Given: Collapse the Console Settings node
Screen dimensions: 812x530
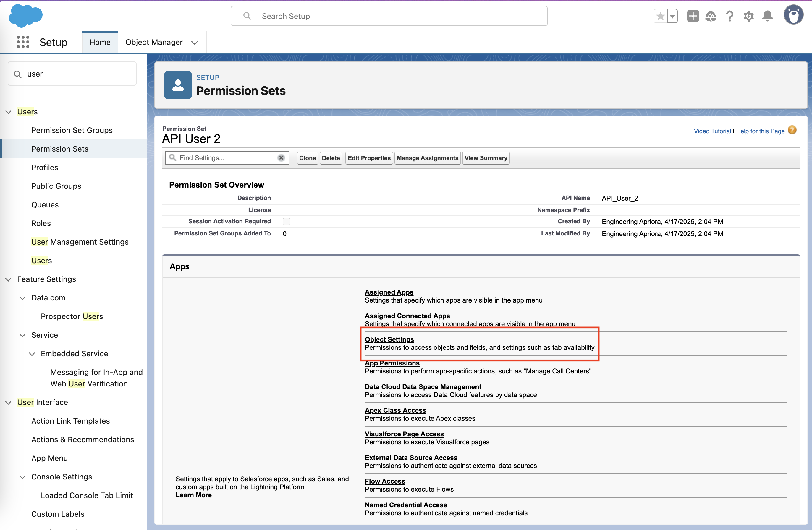Looking at the screenshot, I should 22,477.
